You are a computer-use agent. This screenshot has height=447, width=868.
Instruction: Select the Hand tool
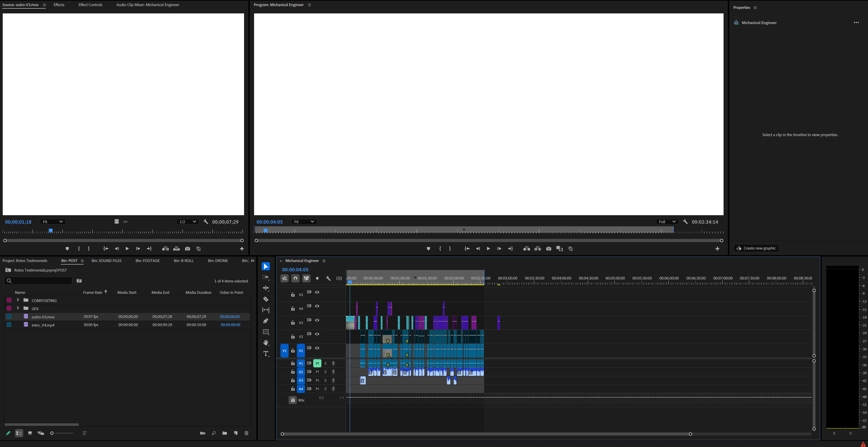click(x=265, y=343)
